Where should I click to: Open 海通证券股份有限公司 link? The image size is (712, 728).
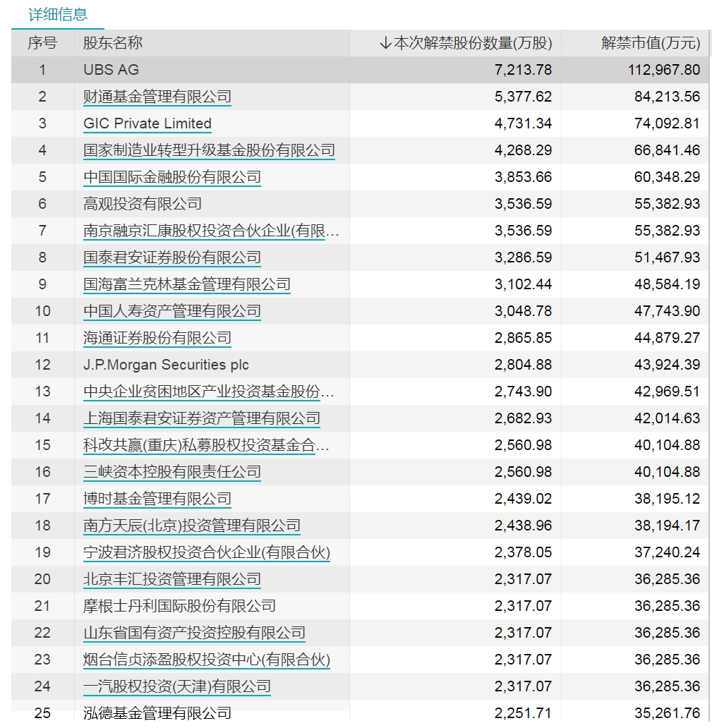click(x=157, y=338)
